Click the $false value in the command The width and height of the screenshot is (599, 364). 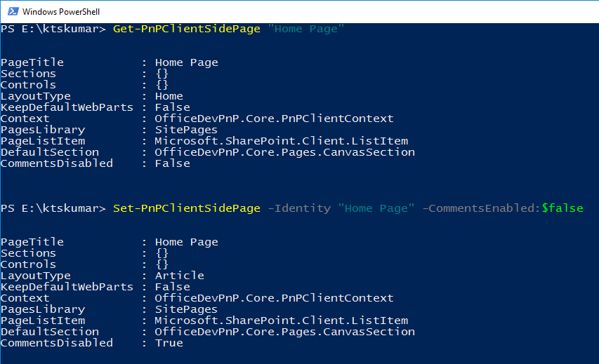point(562,208)
